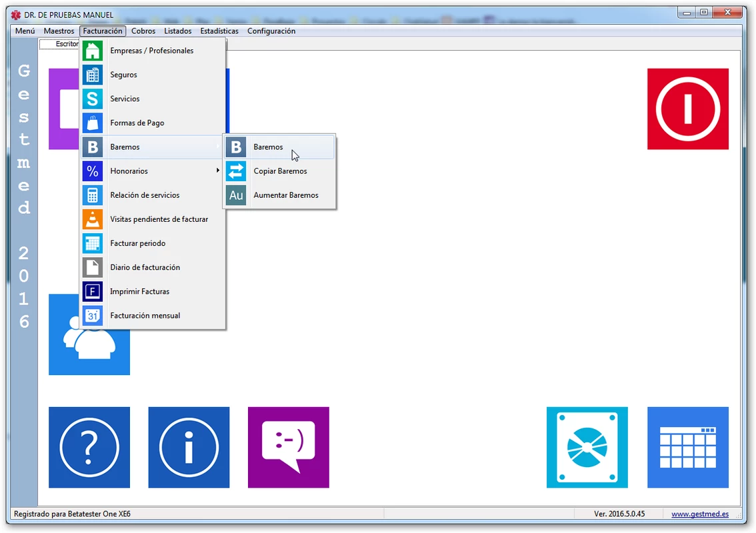Click the Servicios S icon
The width and height of the screenshot is (756, 533).
pyautogui.click(x=92, y=99)
